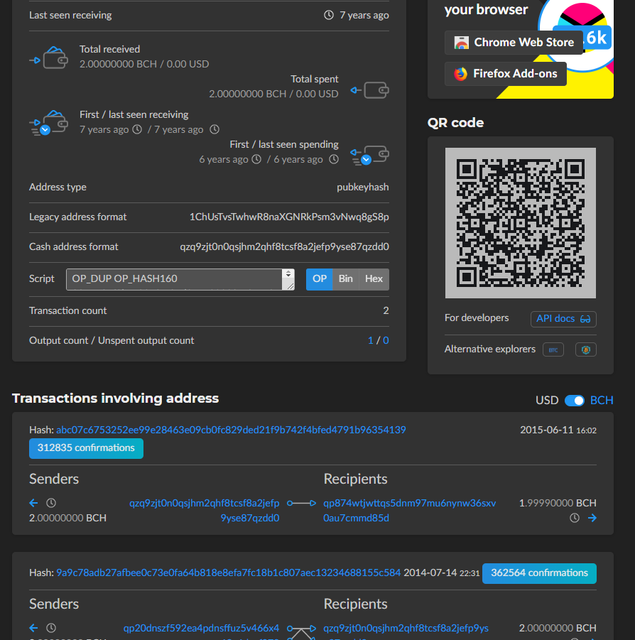The image size is (635, 640).
Task: Open output count link value 1
Action: click(371, 340)
